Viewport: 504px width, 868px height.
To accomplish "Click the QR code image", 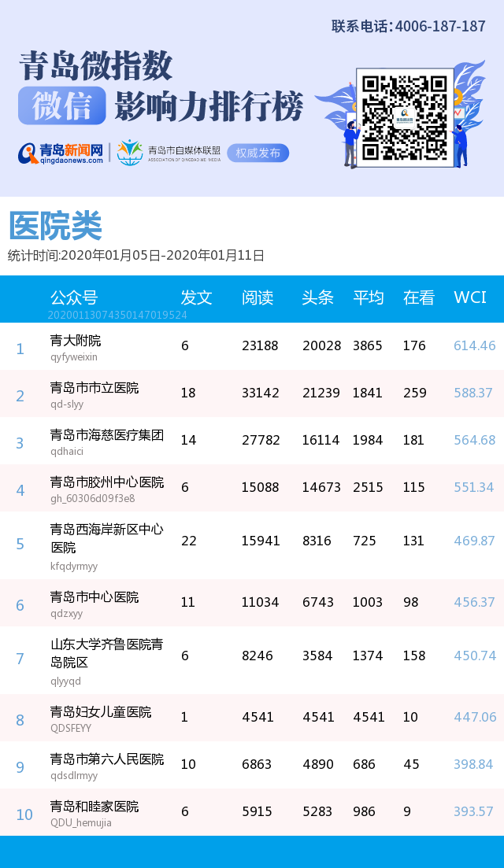I will point(405,115).
